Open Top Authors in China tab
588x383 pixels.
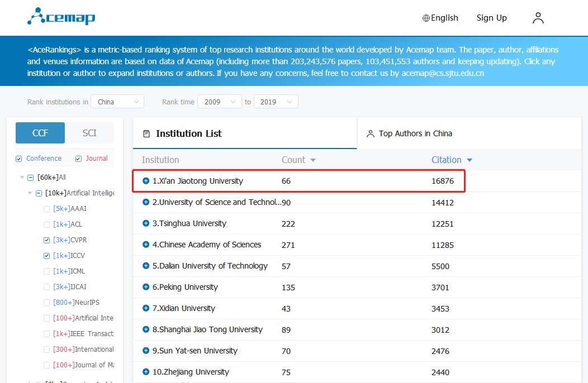pyautogui.click(x=410, y=133)
